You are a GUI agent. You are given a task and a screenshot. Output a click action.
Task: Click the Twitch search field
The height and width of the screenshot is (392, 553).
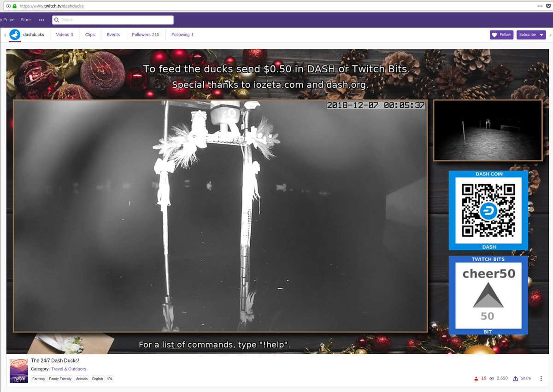[113, 20]
